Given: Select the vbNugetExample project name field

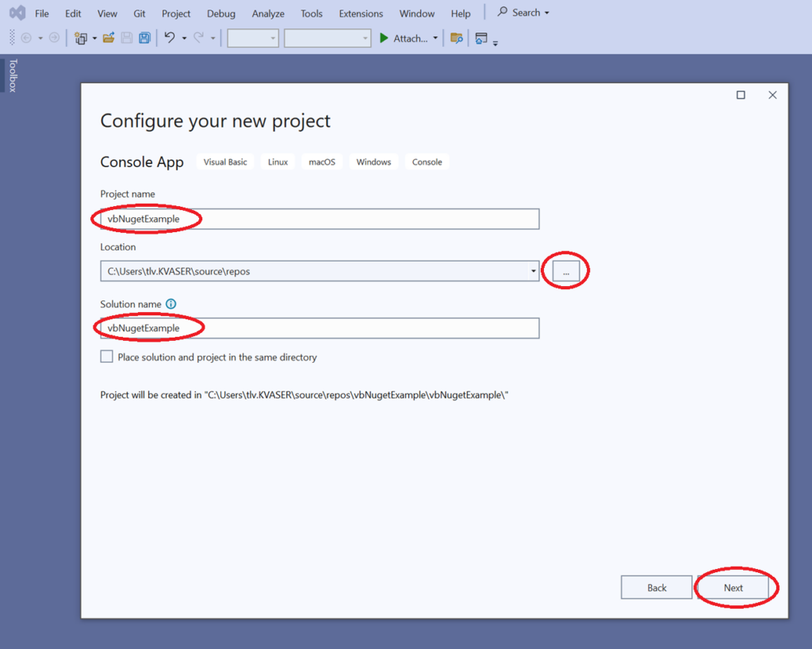Looking at the screenshot, I should coord(317,219).
